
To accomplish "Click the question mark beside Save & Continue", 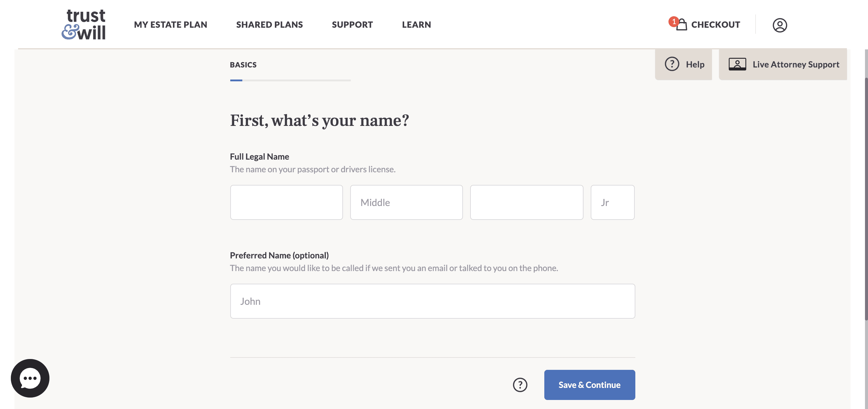I will pos(520,385).
